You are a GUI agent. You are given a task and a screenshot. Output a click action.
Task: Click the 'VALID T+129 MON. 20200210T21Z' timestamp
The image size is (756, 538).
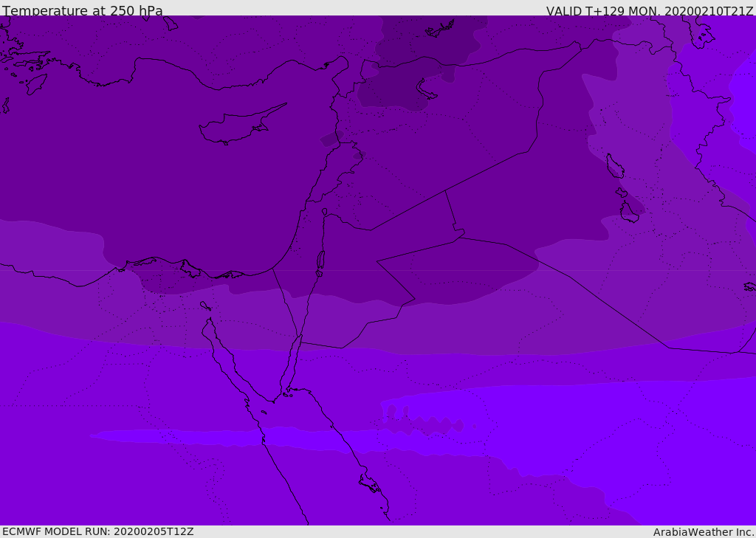point(650,10)
